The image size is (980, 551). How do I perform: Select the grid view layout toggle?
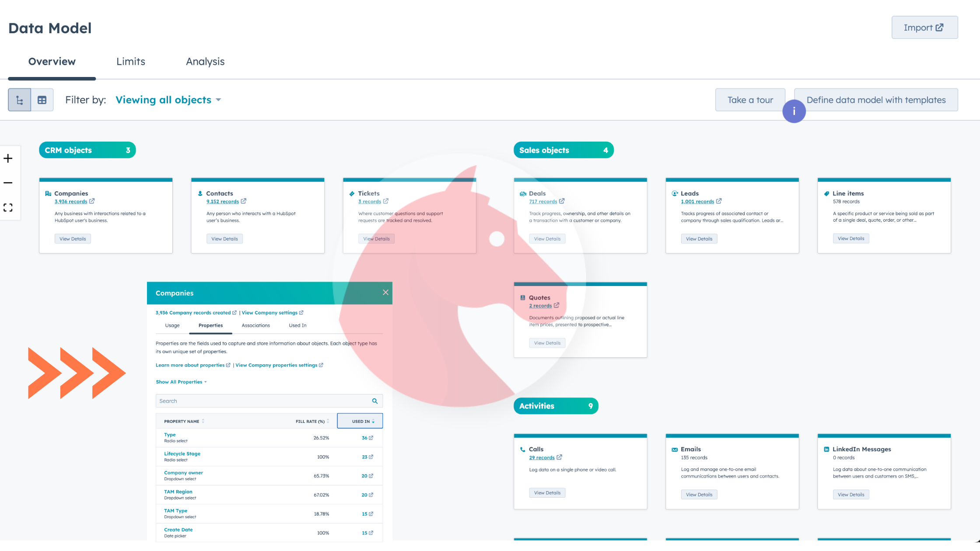tap(42, 100)
